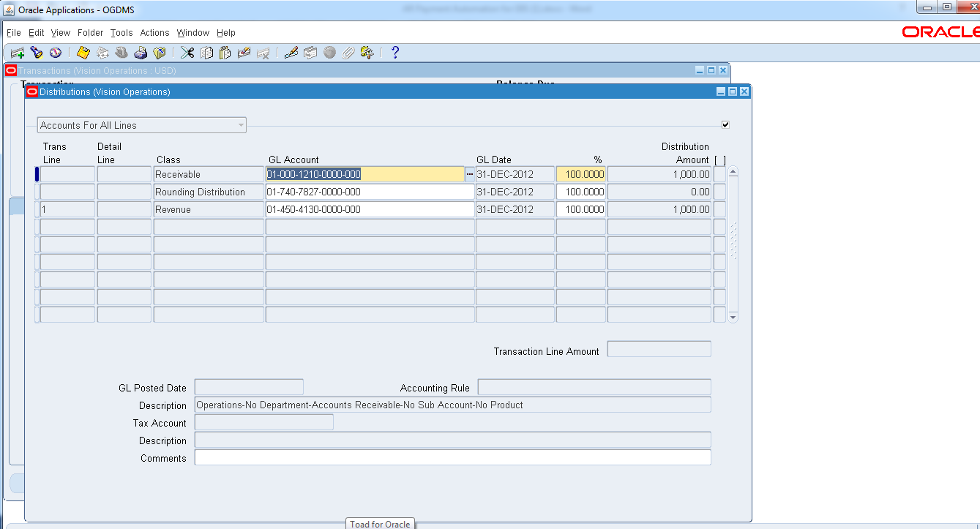Tick the checkbox on the Receivable row
This screenshot has width=980, height=529.
(x=719, y=174)
